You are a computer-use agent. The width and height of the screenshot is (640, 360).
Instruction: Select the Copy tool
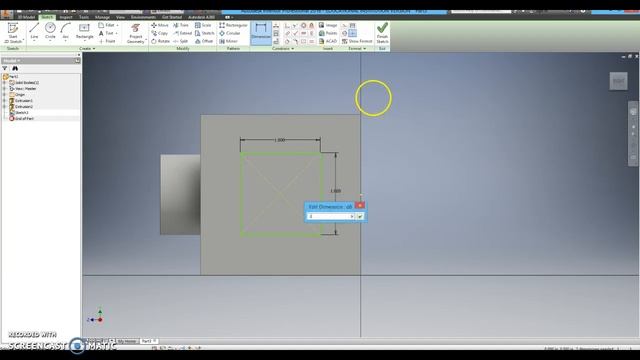coord(160,33)
